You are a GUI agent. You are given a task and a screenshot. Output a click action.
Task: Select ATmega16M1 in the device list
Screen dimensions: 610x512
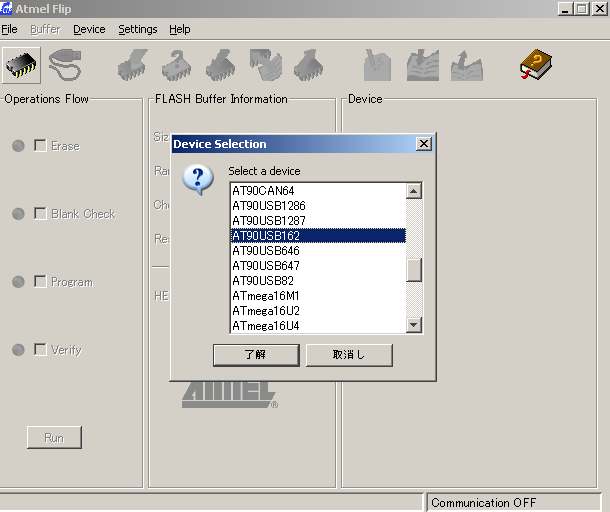tap(318, 296)
